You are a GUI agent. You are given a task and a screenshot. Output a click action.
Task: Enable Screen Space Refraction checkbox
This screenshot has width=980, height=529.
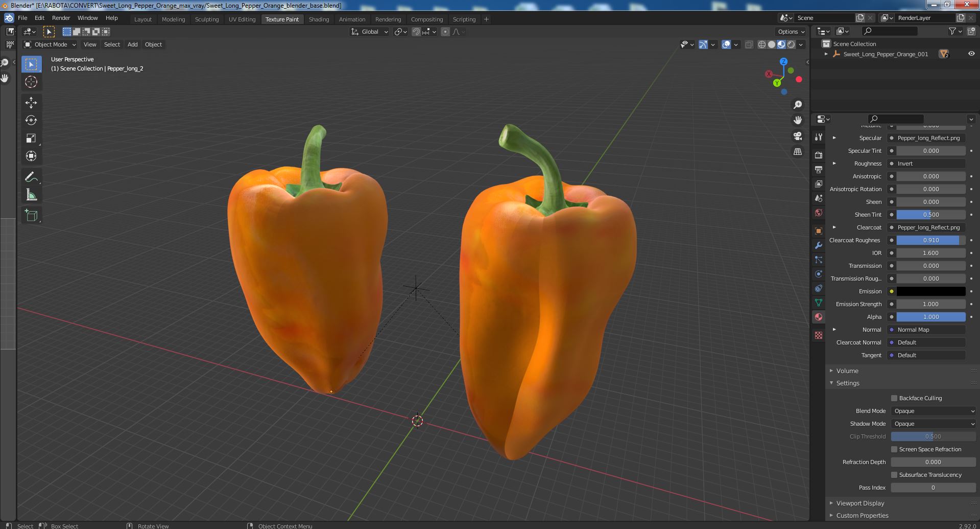[x=894, y=449]
